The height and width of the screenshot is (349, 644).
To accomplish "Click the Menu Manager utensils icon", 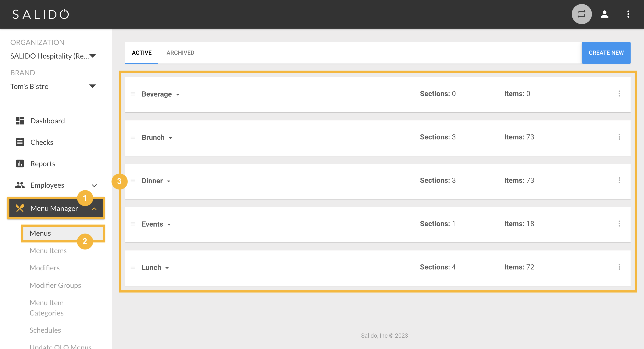I will pyautogui.click(x=20, y=208).
